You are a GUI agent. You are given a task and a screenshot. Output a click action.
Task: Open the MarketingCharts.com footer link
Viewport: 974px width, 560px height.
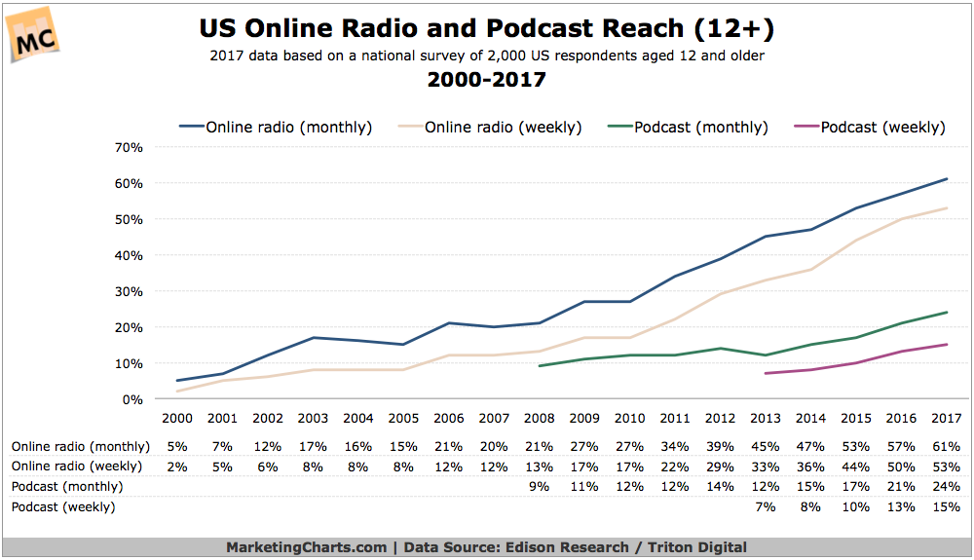point(306,547)
